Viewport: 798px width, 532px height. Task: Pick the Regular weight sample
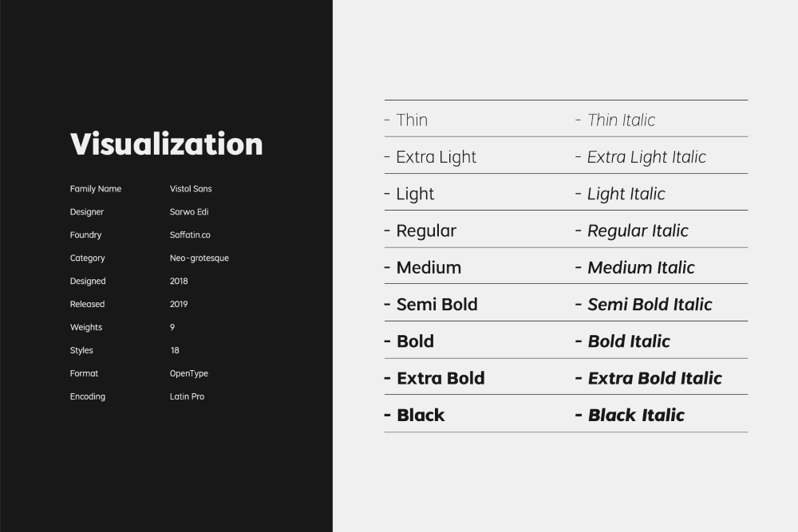click(x=426, y=231)
